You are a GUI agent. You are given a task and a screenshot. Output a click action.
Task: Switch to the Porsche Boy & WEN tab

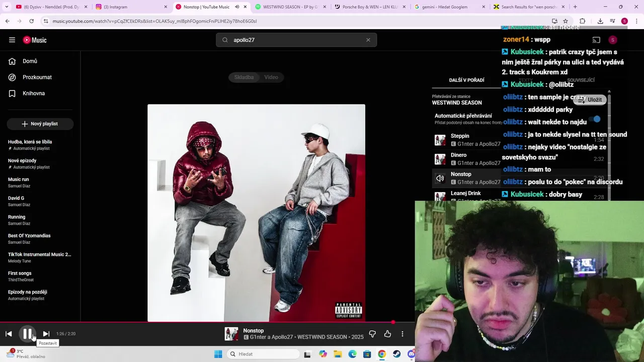(370, 7)
